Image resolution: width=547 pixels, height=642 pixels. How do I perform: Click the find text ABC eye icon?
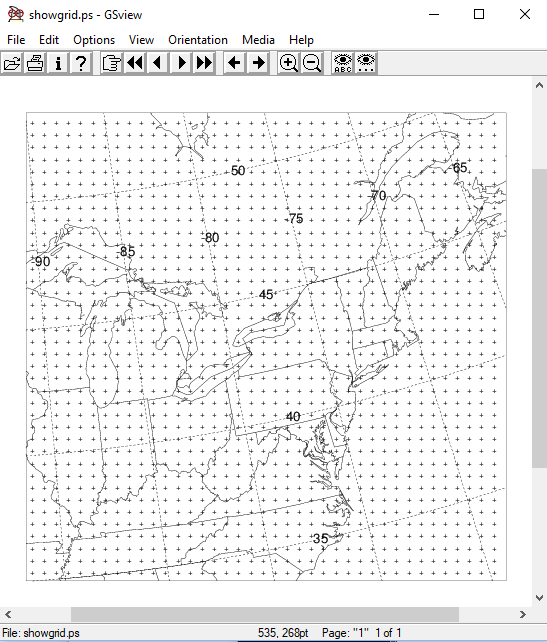point(343,63)
